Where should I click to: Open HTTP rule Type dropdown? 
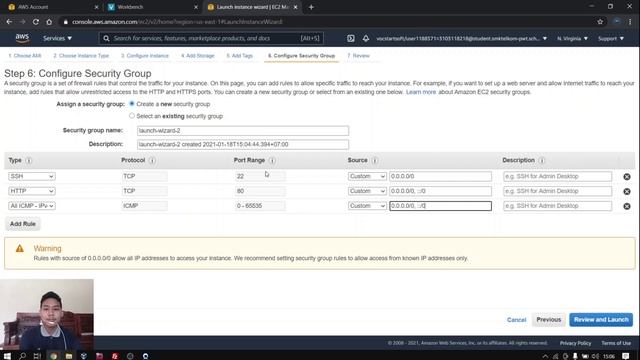coord(32,191)
